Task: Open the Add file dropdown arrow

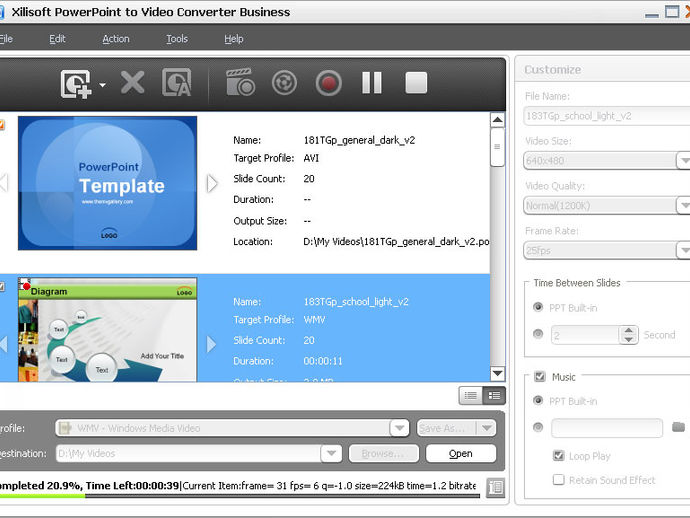Action: pyautogui.click(x=102, y=84)
